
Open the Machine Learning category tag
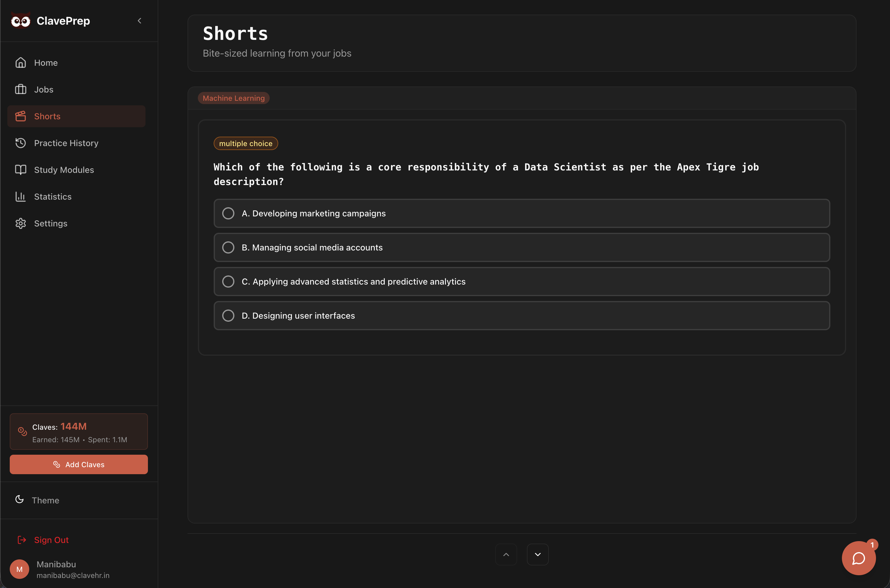pyautogui.click(x=233, y=98)
